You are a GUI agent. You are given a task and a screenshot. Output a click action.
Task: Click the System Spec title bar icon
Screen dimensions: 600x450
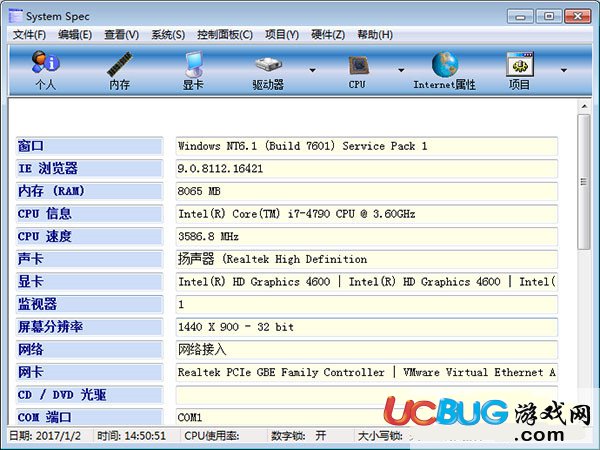[x=15, y=16]
